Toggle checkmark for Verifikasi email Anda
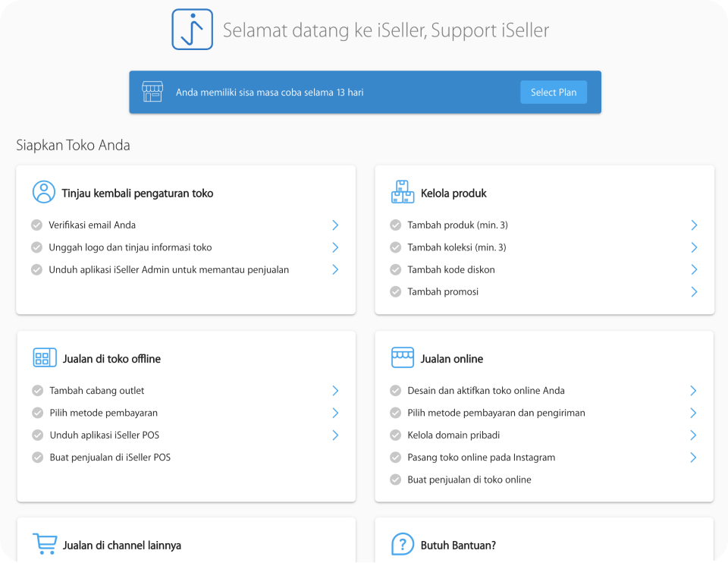The width and height of the screenshot is (728, 563). click(x=36, y=225)
